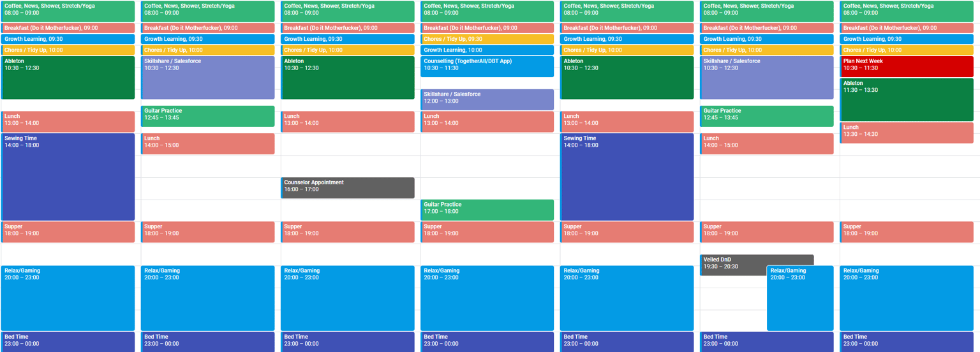This screenshot has width=980, height=352.
Task: Click Breakfast event directly above Chores / Tidy Up, 09:30
Action: click(x=487, y=28)
